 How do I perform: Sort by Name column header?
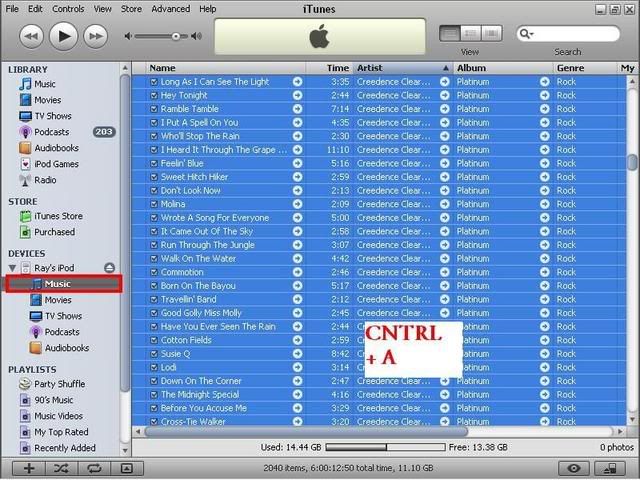[x=226, y=68]
